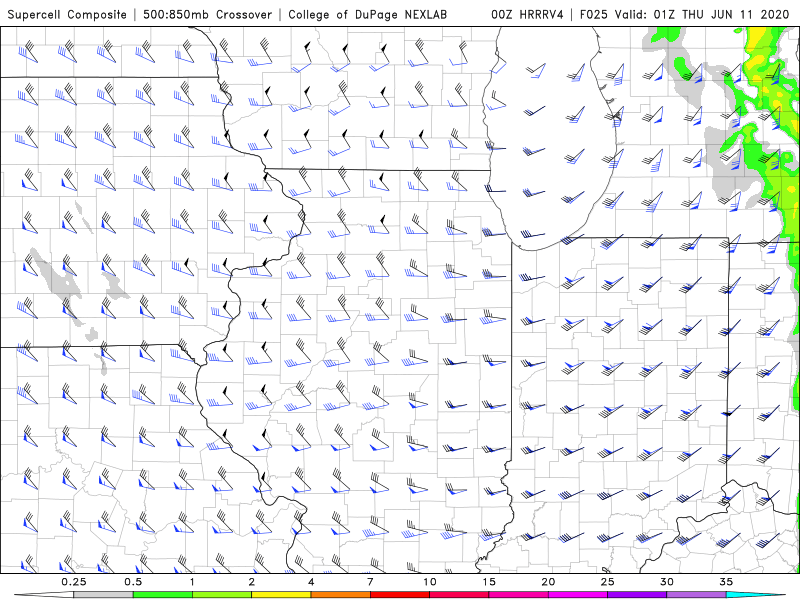Click the 0.25 legend value
The image size is (800, 600).
[x=74, y=582]
